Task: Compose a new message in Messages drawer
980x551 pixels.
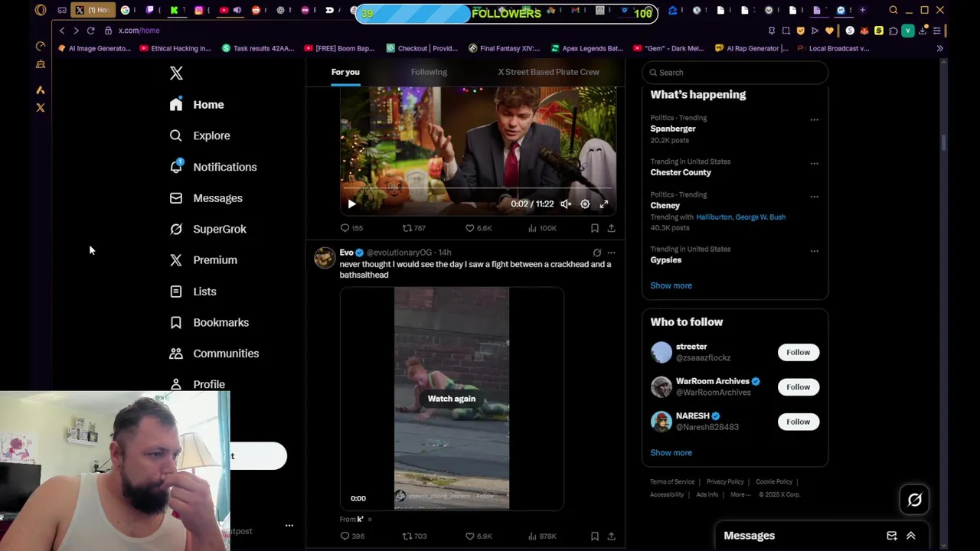Action: [892, 536]
